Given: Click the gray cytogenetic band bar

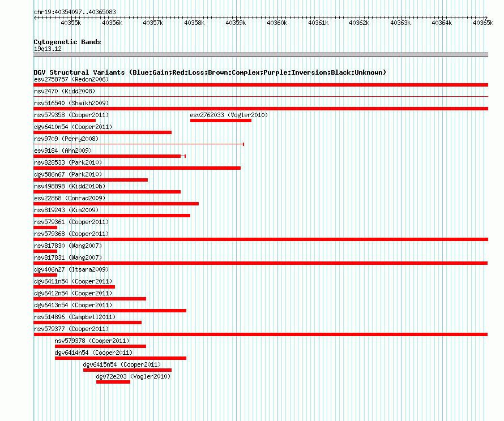Looking at the screenshot, I should (260, 55).
